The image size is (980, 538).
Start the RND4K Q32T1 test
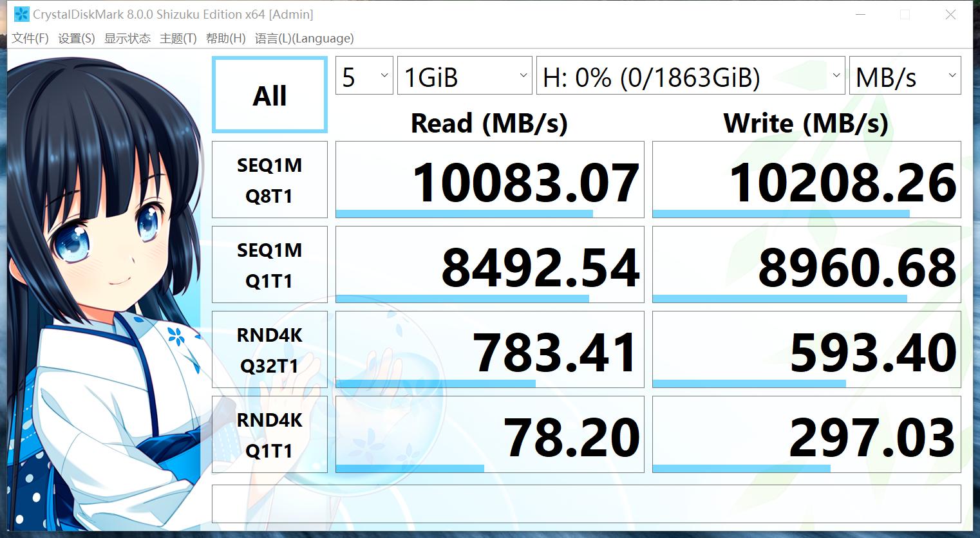tap(270, 350)
